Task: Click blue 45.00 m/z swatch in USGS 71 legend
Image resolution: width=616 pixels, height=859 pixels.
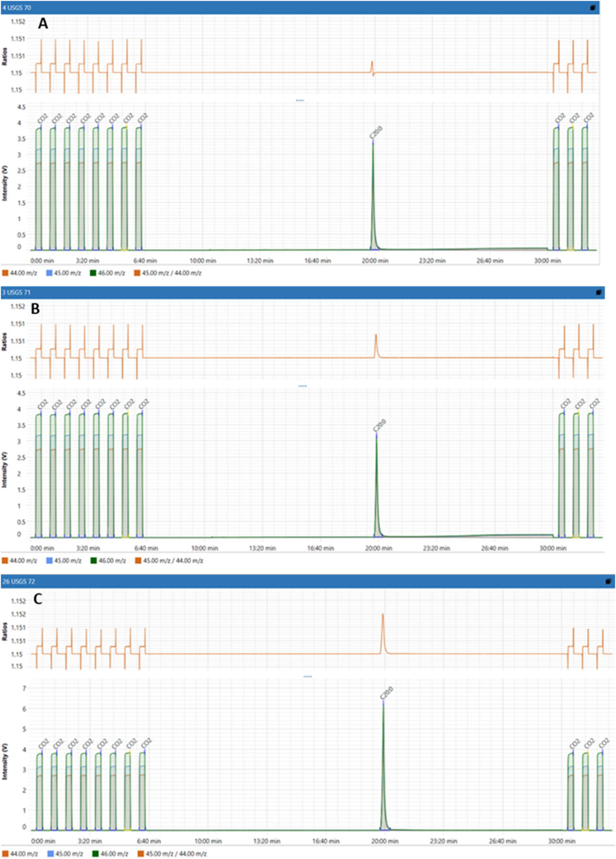Action: pos(49,561)
